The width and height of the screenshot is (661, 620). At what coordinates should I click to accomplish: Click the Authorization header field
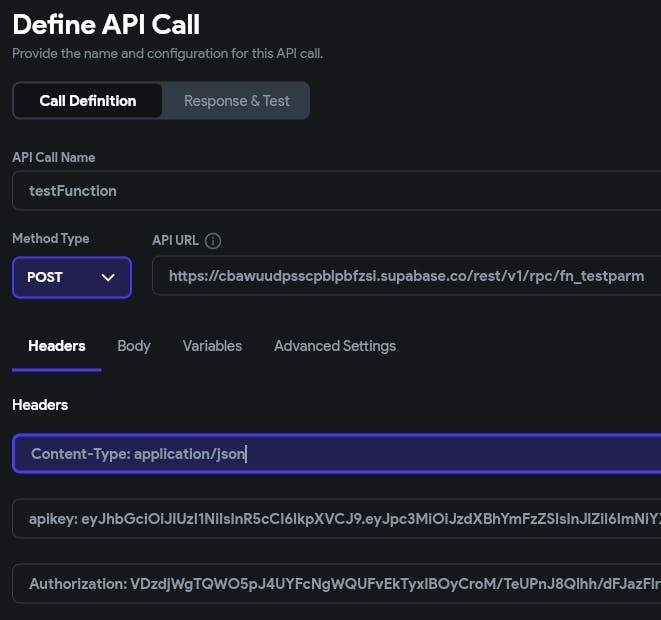tap(336, 584)
